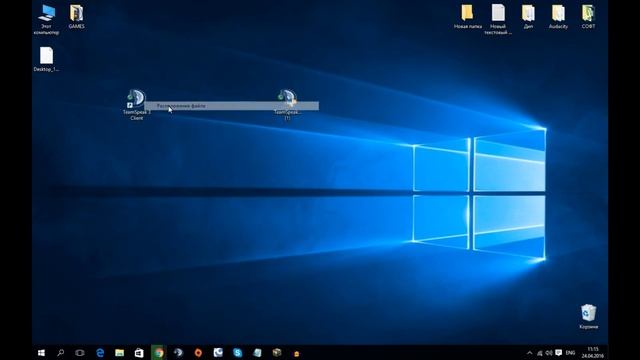
Task: Open blue-white crescent app on taskbar
Action: click(218, 353)
